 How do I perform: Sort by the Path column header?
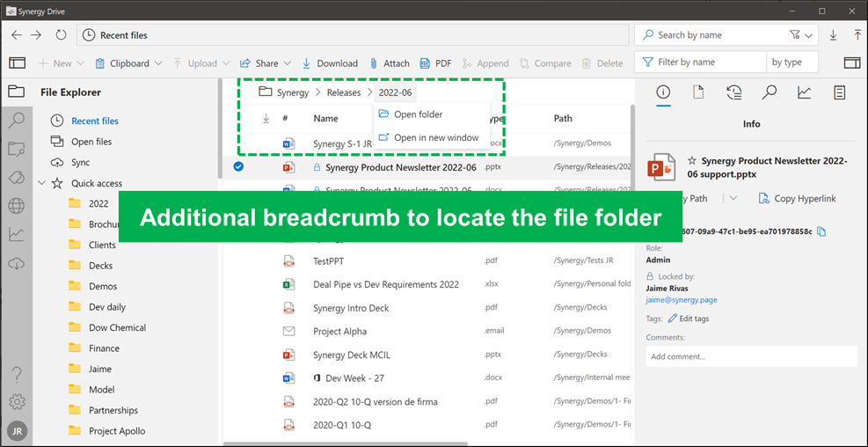tap(563, 118)
